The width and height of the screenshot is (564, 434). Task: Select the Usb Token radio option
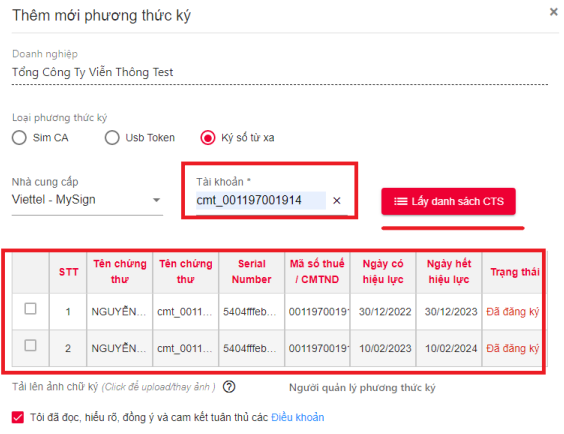tap(112, 138)
